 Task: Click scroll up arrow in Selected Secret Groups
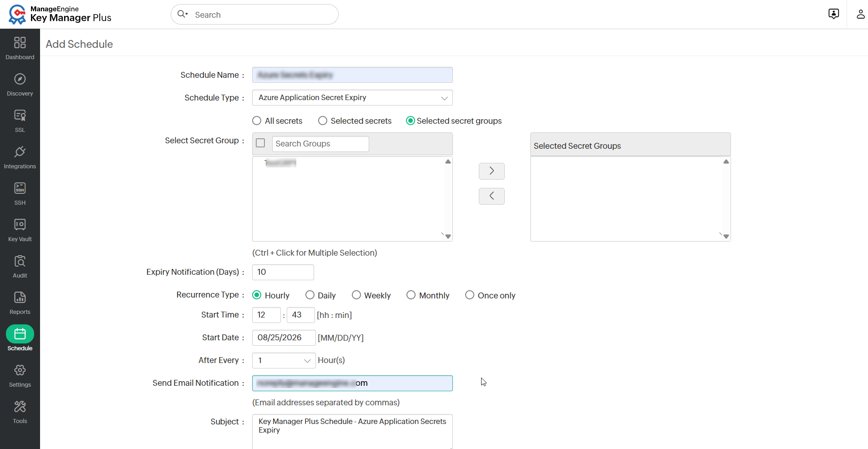(x=726, y=161)
